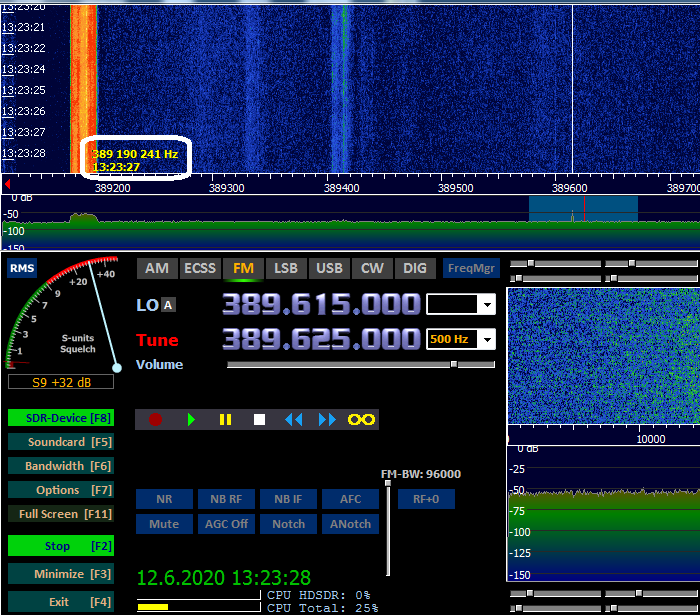
Task: Switch to CW mode
Action: (372, 268)
